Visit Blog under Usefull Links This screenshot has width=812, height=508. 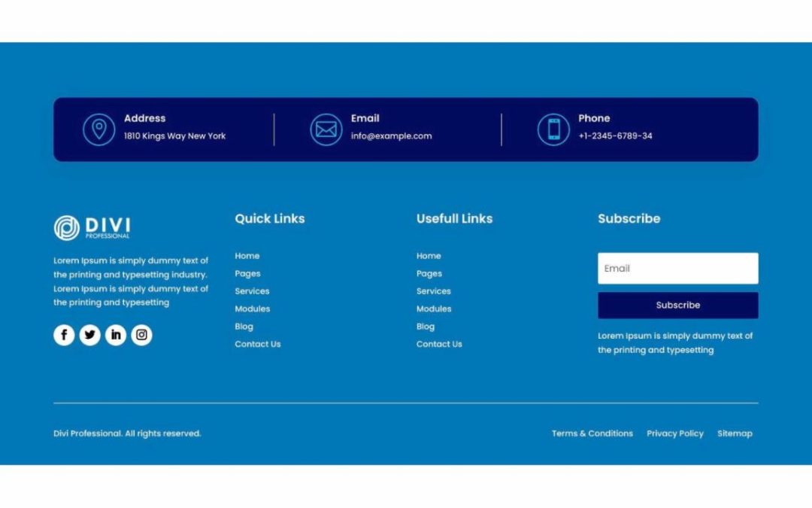coord(426,327)
